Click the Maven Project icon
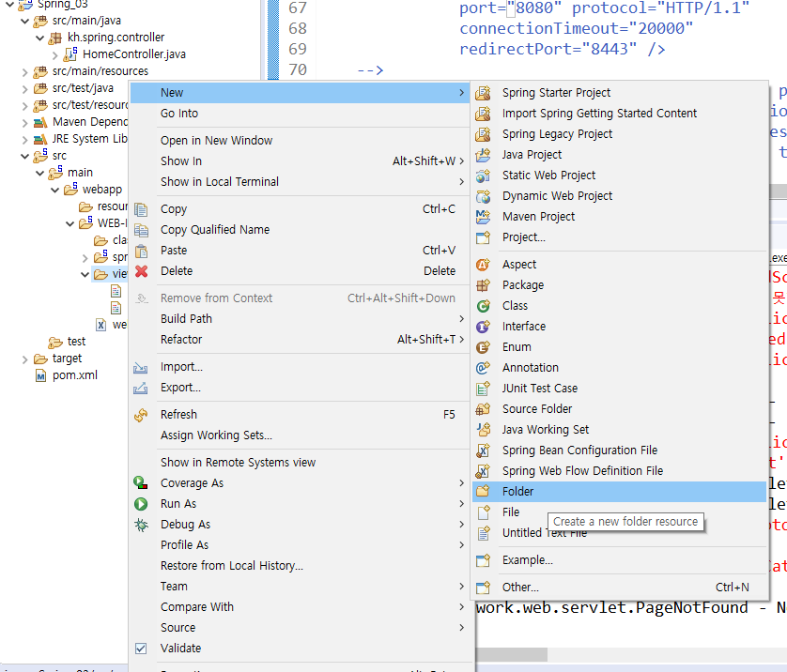787x672 pixels. tap(483, 217)
